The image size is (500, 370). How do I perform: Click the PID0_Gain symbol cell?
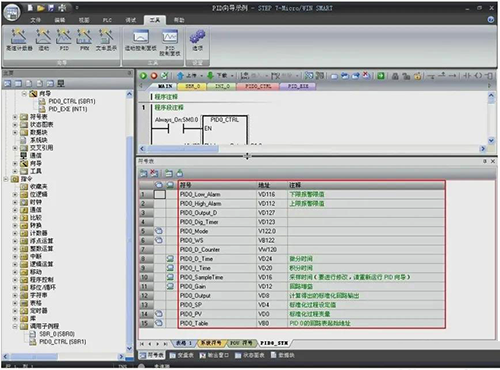(x=217, y=286)
